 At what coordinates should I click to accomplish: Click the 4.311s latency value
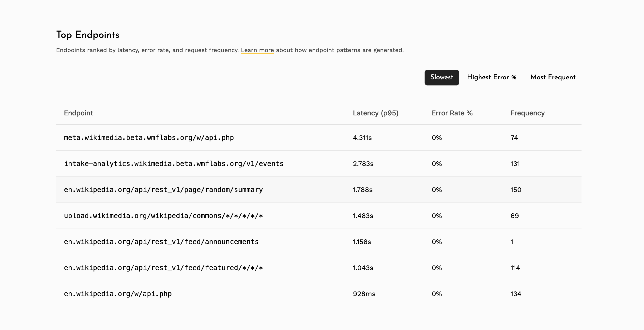(x=362, y=137)
